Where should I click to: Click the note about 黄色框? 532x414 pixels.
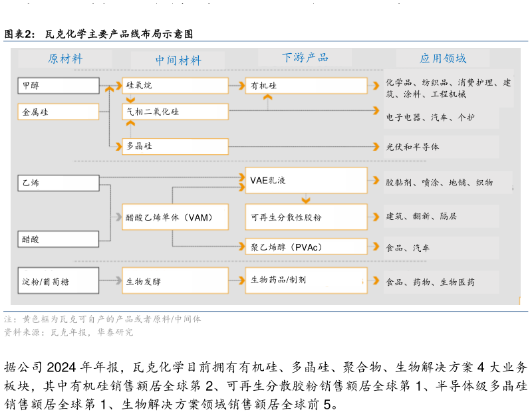102,319
